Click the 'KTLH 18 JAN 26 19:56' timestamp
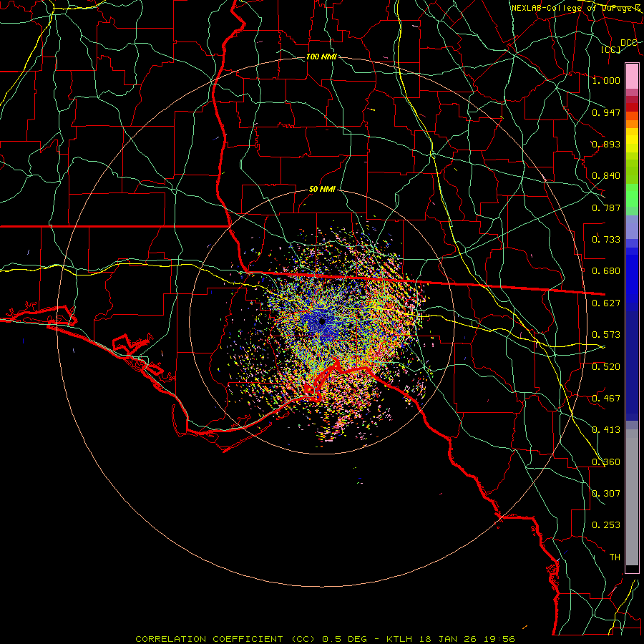644x644 pixels. pos(451,639)
